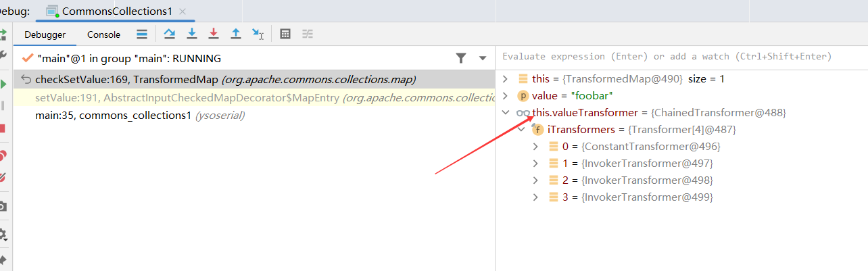Select the setValue:191 stack frame
Image resolution: width=868 pixels, height=271 pixels.
click(x=254, y=98)
